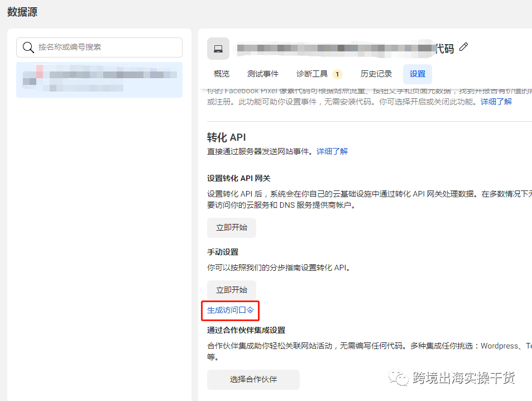The height and width of the screenshot is (401, 532).
Task: Click 立即开始 under 设置转化 API 网关
Action: click(232, 227)
